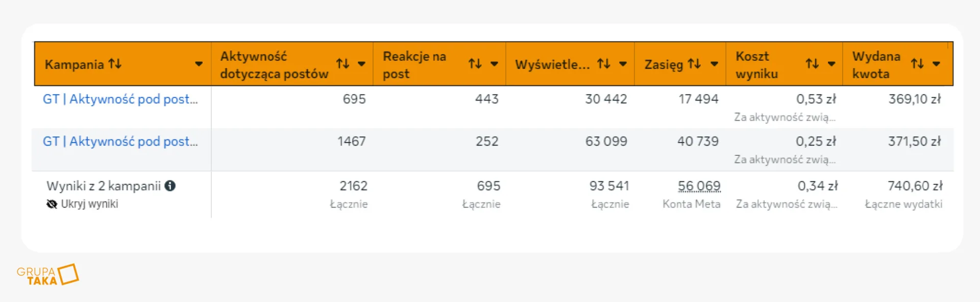
Task: Click Ukryj wyniki text
Action: click(x=89, y=204)
